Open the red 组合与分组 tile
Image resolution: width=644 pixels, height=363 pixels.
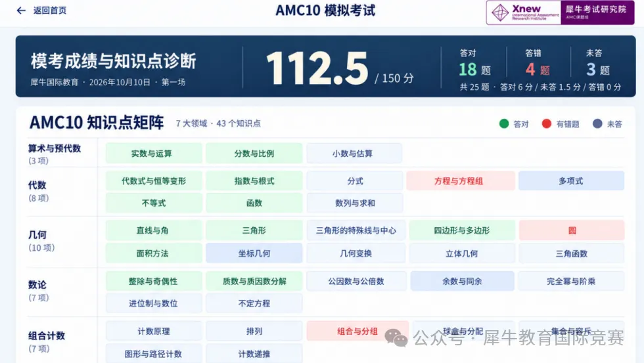pos(357,331)
